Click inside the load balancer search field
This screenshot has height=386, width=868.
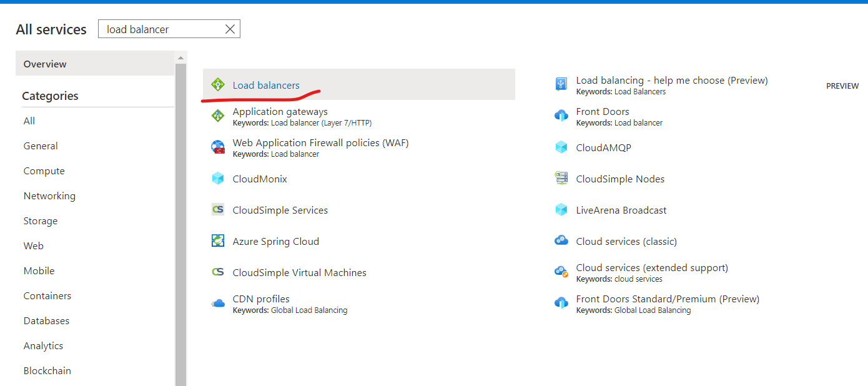point(156,29)
